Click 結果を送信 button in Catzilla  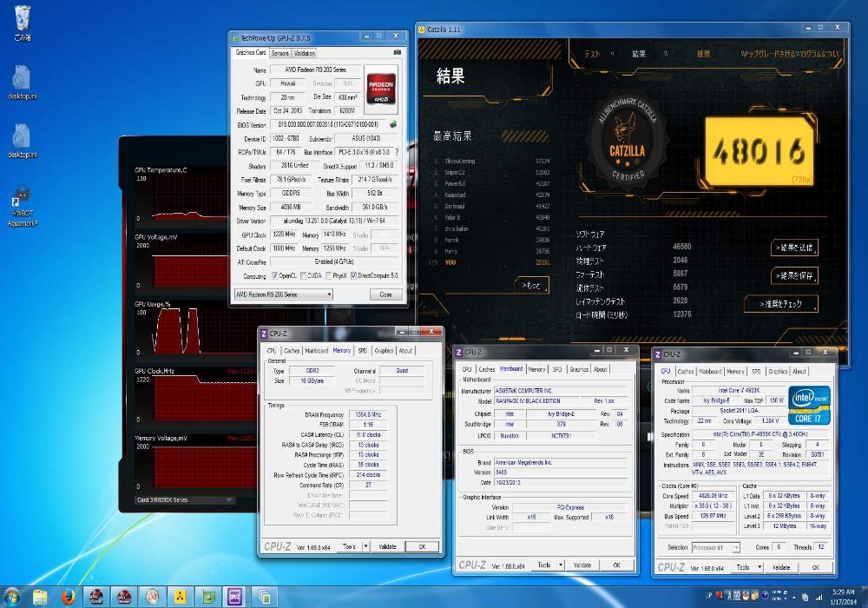(x=794, y=248)
